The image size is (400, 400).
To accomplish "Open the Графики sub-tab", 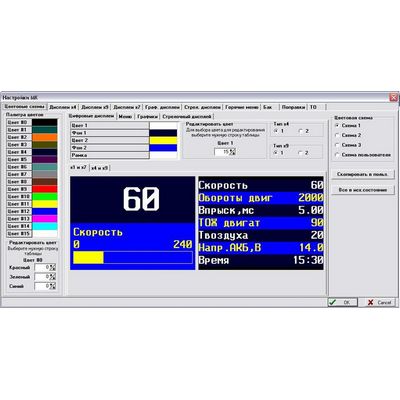I will (x=147, y=117).
